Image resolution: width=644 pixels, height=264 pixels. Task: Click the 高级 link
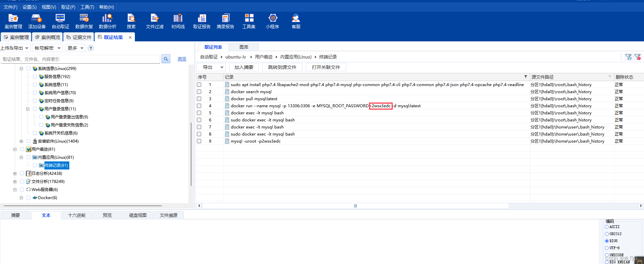[182, 59]
